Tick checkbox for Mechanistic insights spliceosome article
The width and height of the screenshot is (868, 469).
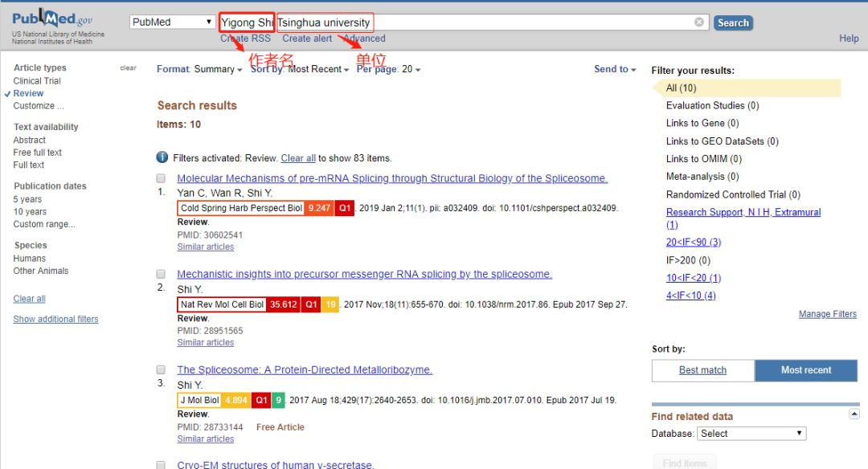click(x=161, y=274)
